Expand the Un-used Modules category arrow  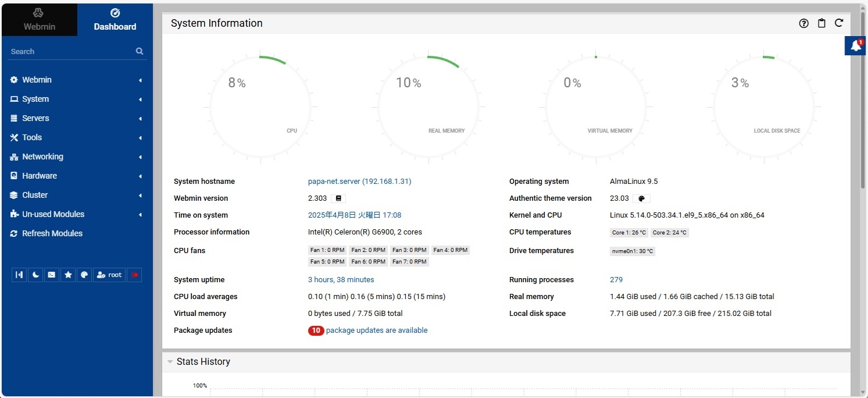tap(140, 215)
